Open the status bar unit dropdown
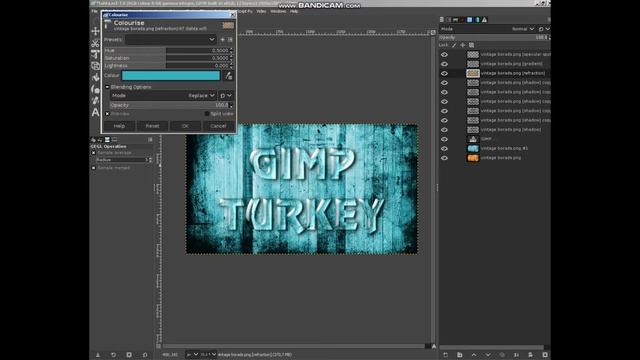This screenshot has width=640, height=360. click(192, 355)
